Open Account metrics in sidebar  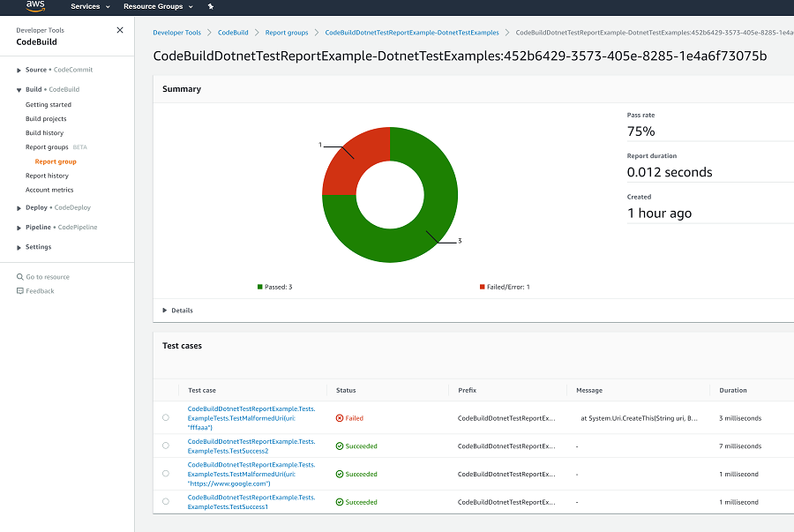pyautogui.click(x=49, y=190)
